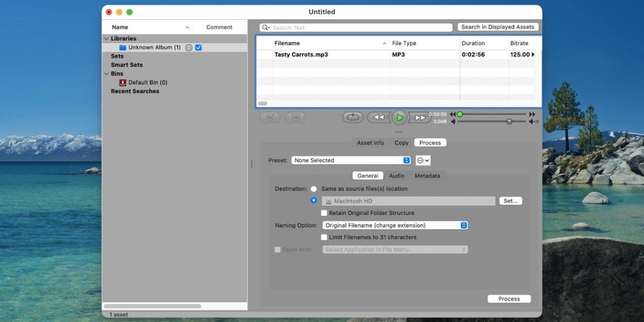Click the rewind playback button

[x=378, y=118]
